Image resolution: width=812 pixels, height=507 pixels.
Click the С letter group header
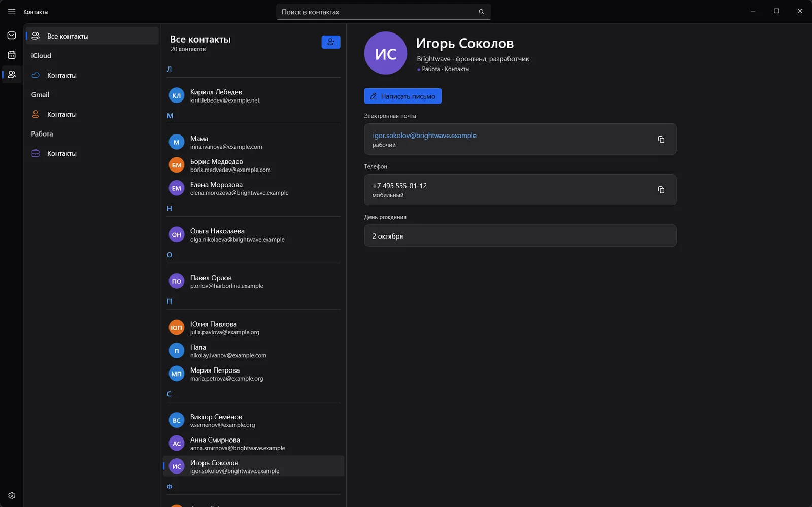click(169, 394)
